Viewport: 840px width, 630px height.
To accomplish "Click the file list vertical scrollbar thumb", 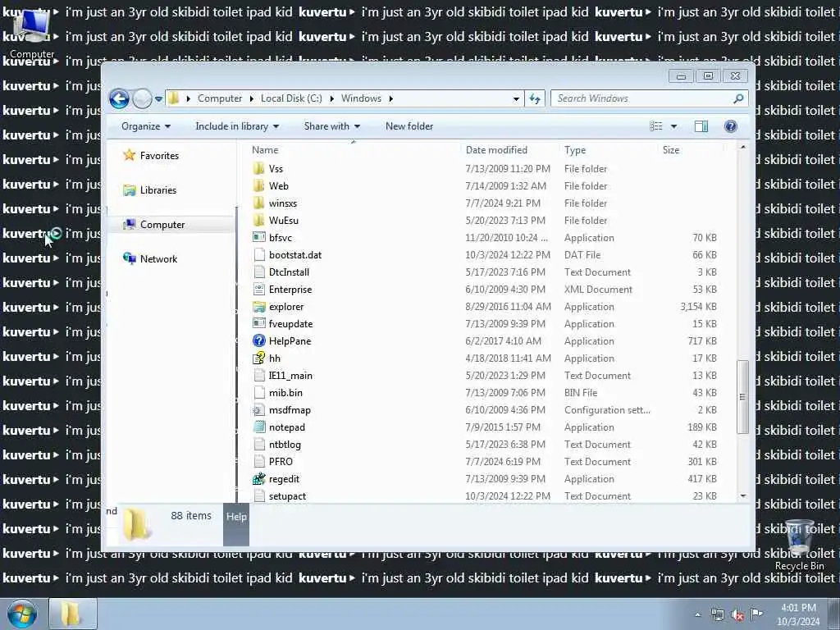I will click(742, 397).
